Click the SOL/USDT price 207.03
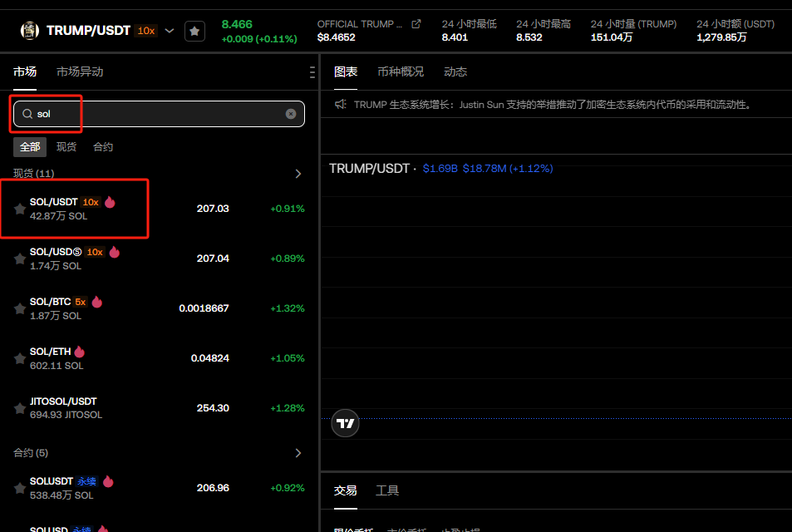The width and height of the screenshot is (792, 532). pos(213,209)
